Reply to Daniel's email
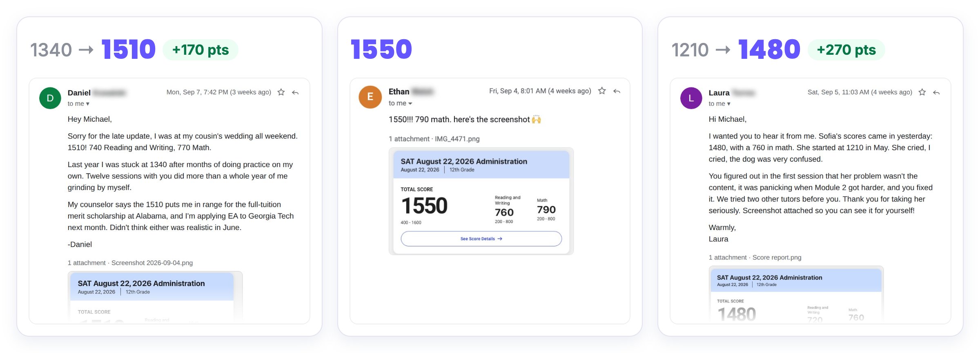The height and width of the screenshot is (353, 980). tap(295, 93)
